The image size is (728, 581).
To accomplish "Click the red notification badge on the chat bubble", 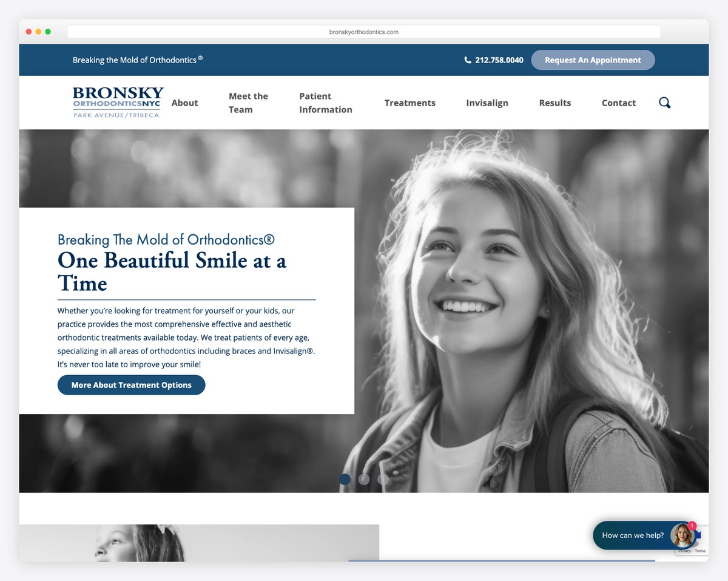I will tap(691, 526).
